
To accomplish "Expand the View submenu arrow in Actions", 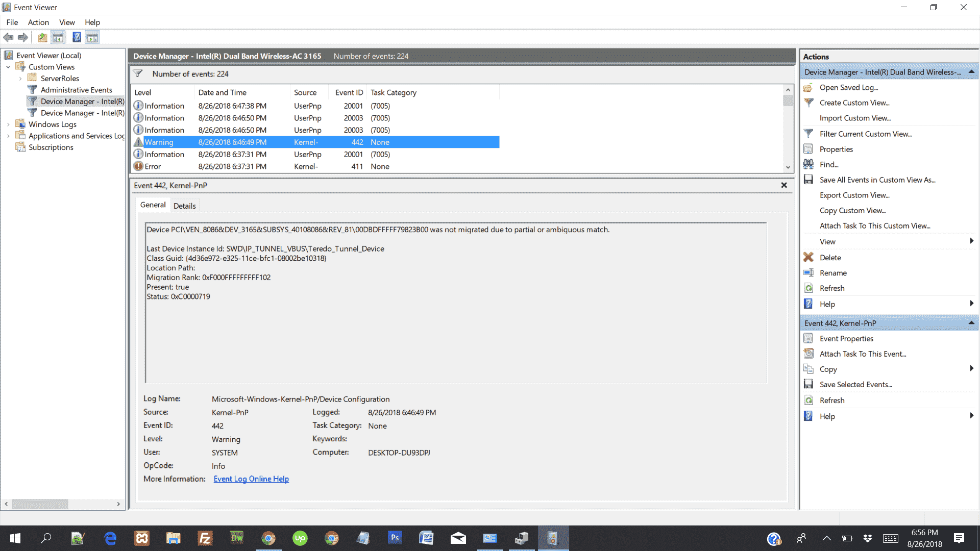I will click(x=971, y=241).
